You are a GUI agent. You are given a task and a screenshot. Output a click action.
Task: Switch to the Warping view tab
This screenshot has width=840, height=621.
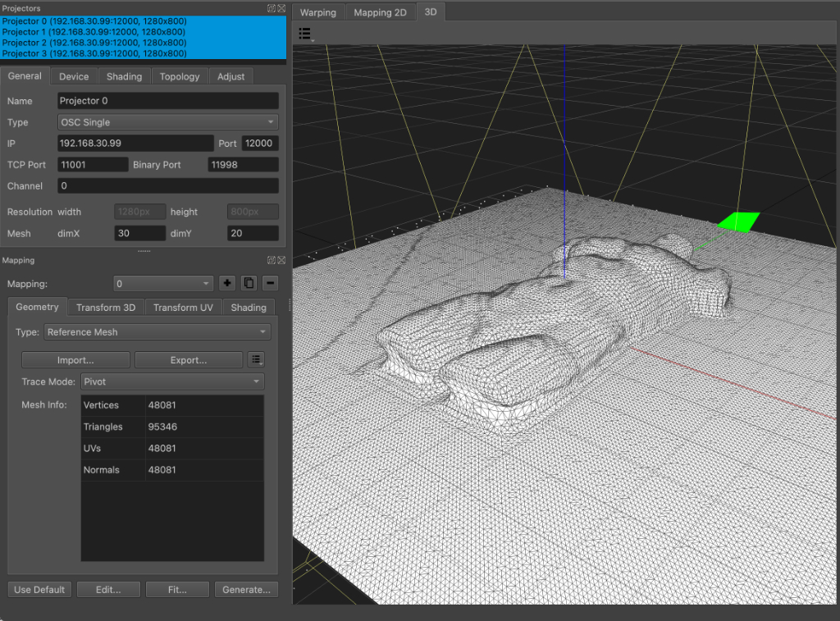coord(317,12)
